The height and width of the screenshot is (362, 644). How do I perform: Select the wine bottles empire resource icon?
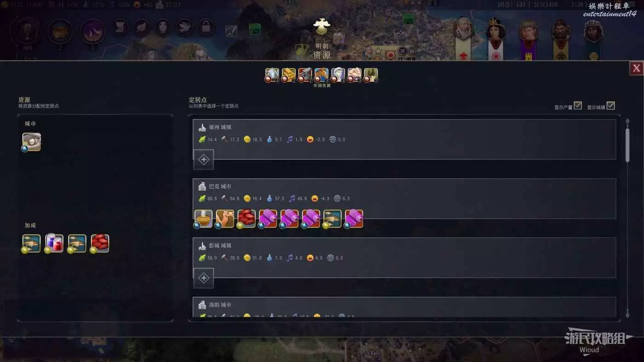[x=371, y=75]
